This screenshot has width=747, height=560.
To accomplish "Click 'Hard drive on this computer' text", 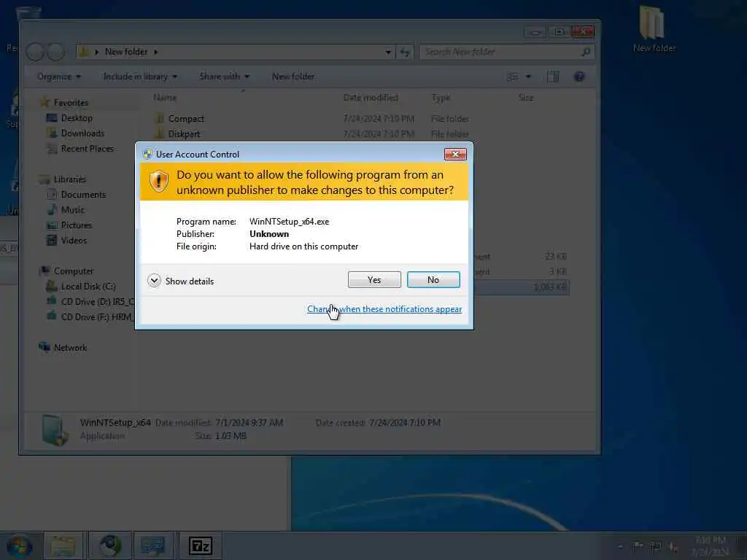I will pyautogui.click(x=304, y=246).
